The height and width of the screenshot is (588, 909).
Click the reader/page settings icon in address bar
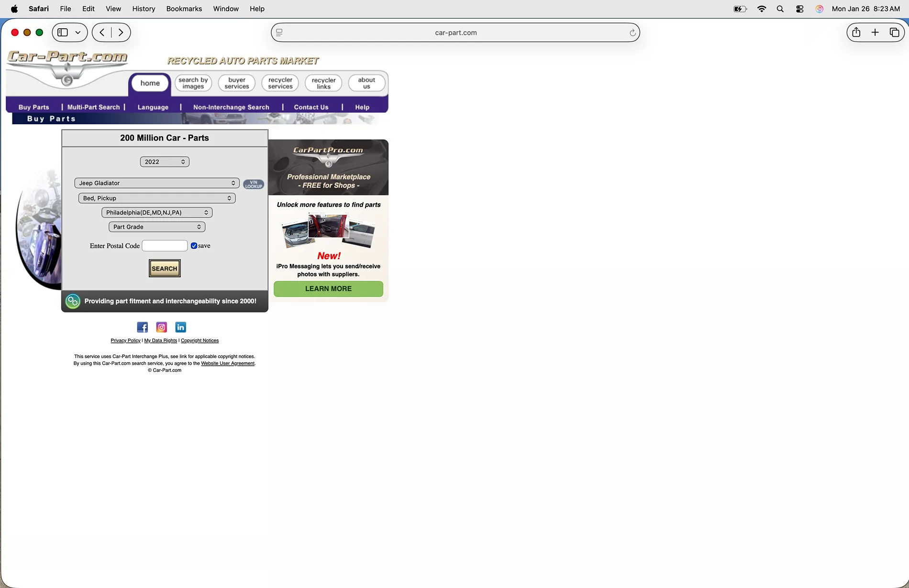[279, 33]
